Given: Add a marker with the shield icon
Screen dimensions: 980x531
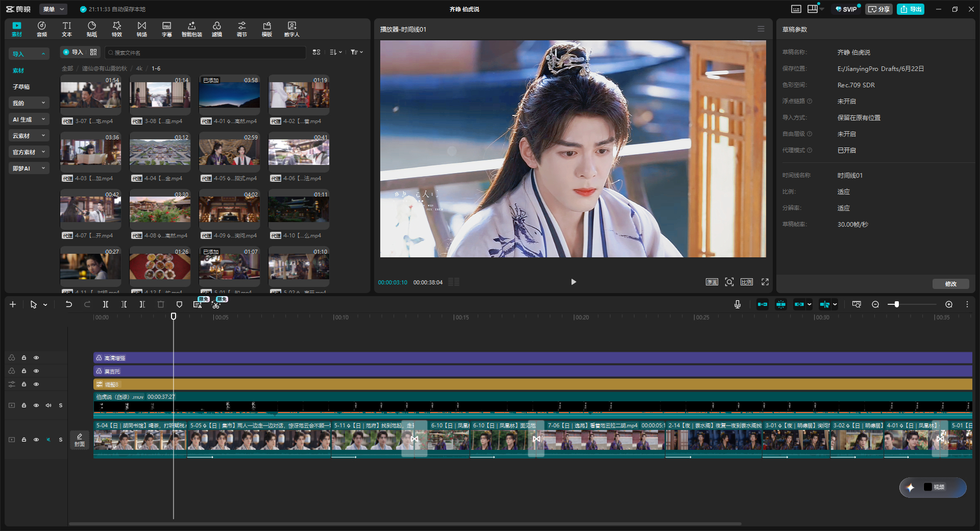Looking at the screenshot, I should (x=179, y=304).
